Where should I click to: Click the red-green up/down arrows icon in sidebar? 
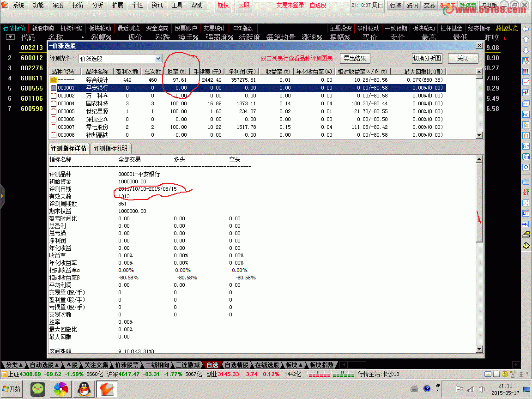[x=526, y=192]
